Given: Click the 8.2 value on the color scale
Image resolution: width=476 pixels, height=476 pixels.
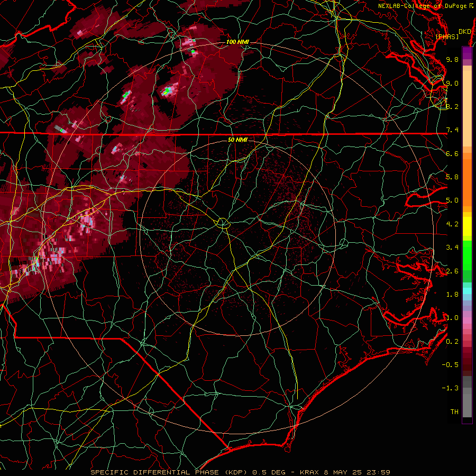Looking at the screenshot, I should (452, 106).
